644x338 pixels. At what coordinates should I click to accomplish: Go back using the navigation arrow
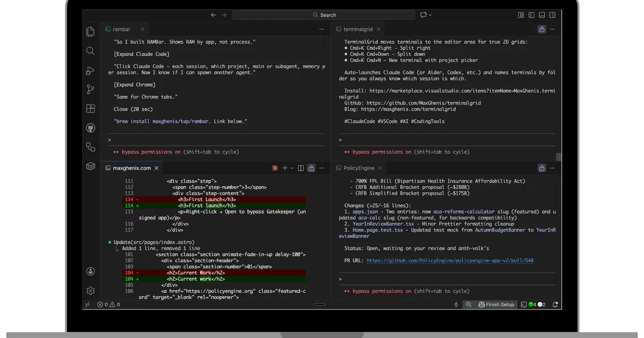[x=213, y=15]
